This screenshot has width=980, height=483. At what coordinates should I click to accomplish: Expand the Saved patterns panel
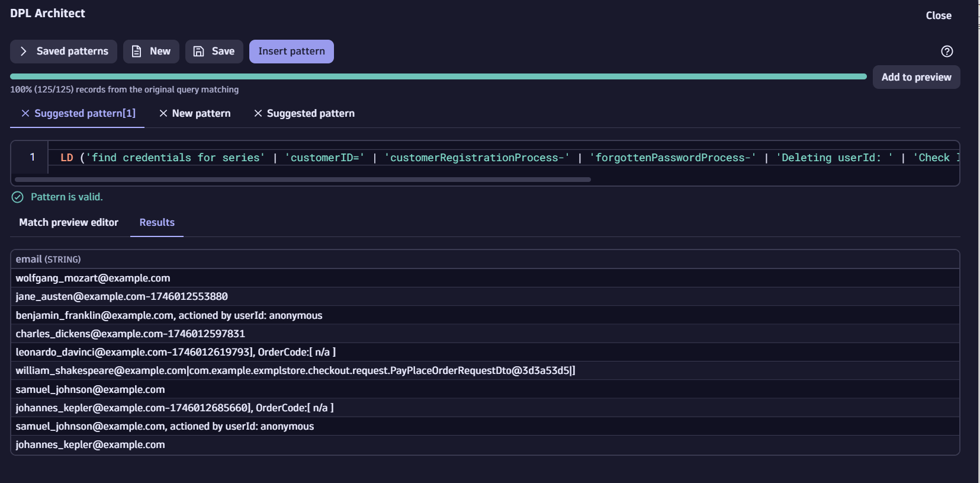click(63, 52)
